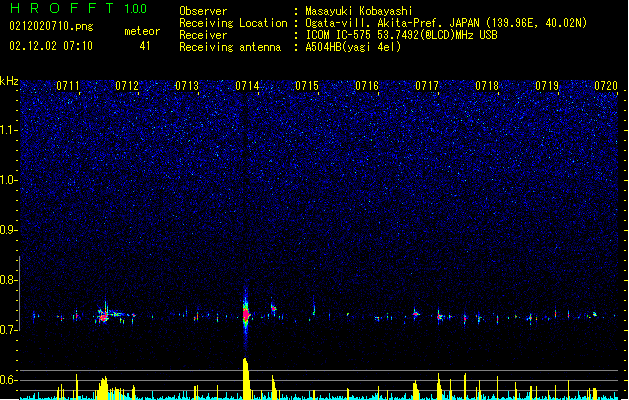Click the Receiving Location label
The height and width of the screenshot is (400, 629).
[233, 23]
